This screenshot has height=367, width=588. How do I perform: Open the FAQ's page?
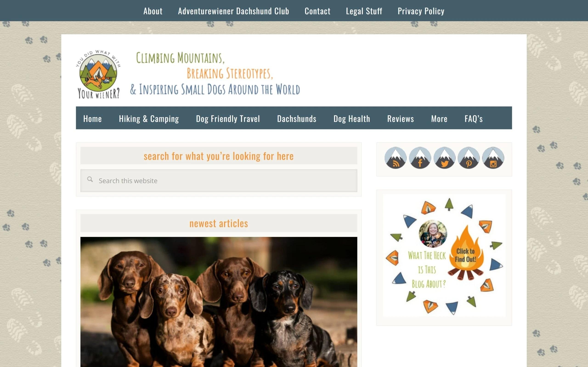click(474, 118)
